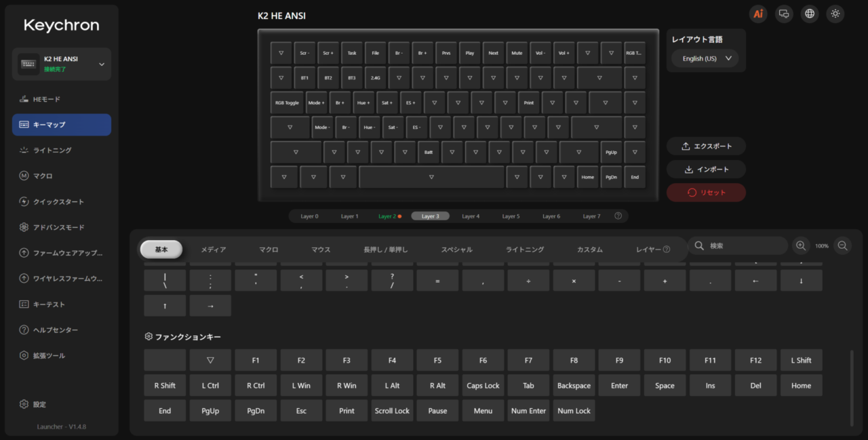Select キーマップ sidebar item
Viewport: 868px width, 440px height.
click(62, 125)
